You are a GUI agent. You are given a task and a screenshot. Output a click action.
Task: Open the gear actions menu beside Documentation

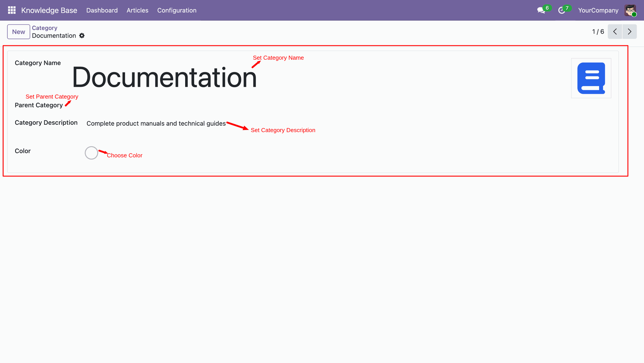pyautogui.click(x=82, y=36)
